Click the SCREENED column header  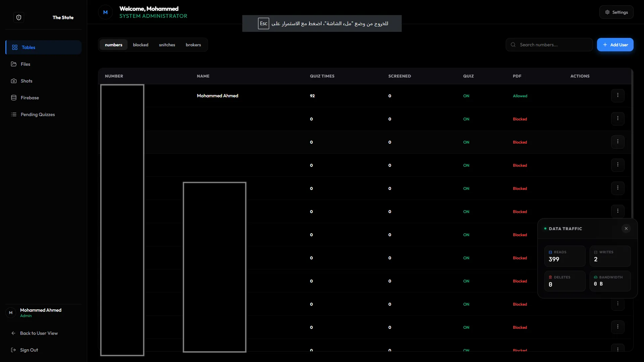coord(399,76)
